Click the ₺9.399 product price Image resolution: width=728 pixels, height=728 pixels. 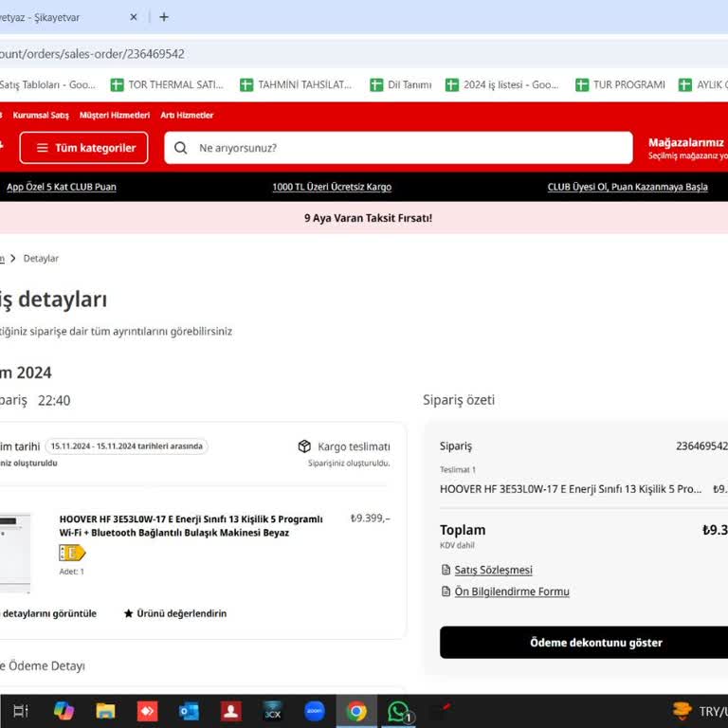370,519
